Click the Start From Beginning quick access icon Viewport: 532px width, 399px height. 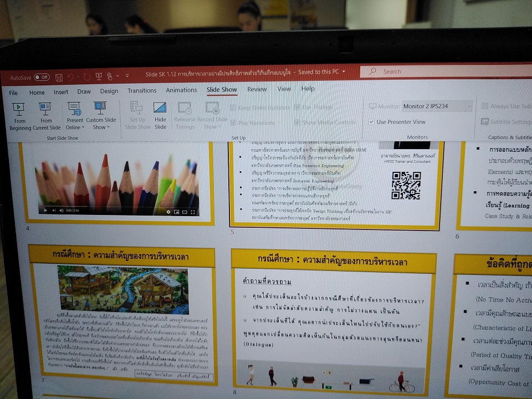click(x=99, y=76)
